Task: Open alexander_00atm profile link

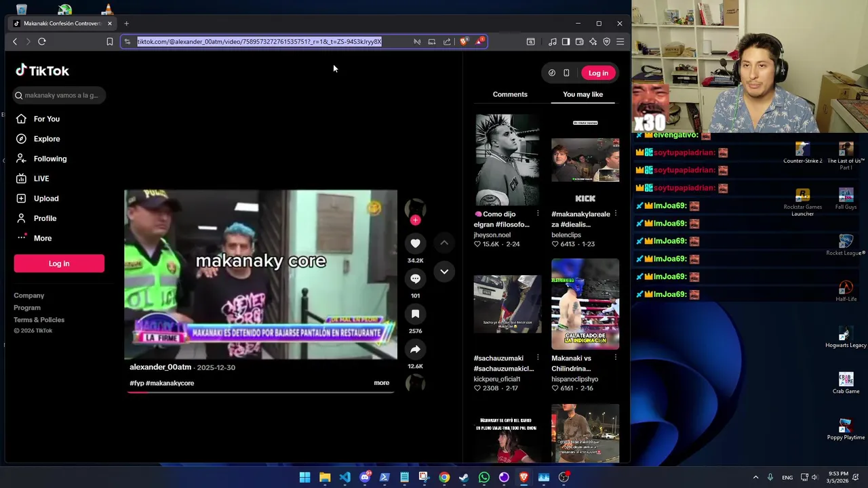Action: [x=160, y=367]
